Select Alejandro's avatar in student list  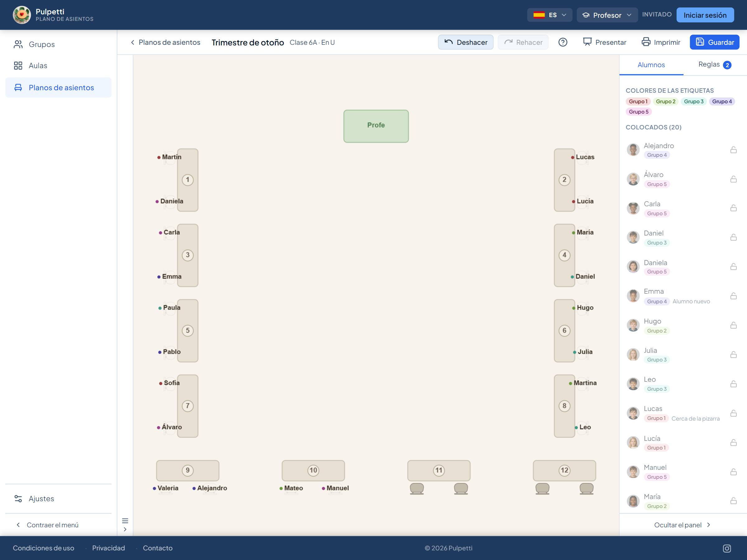tap(633, 150)
